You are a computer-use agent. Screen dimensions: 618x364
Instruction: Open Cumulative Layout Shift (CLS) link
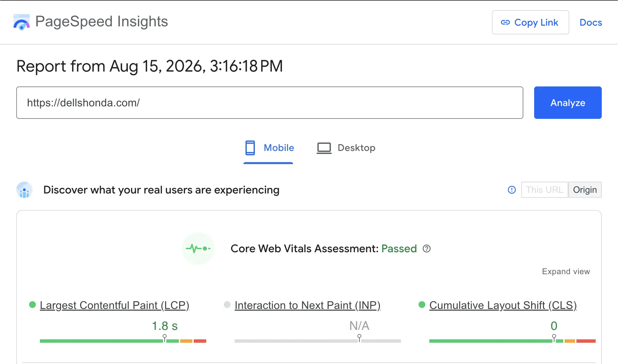(503, 305)
